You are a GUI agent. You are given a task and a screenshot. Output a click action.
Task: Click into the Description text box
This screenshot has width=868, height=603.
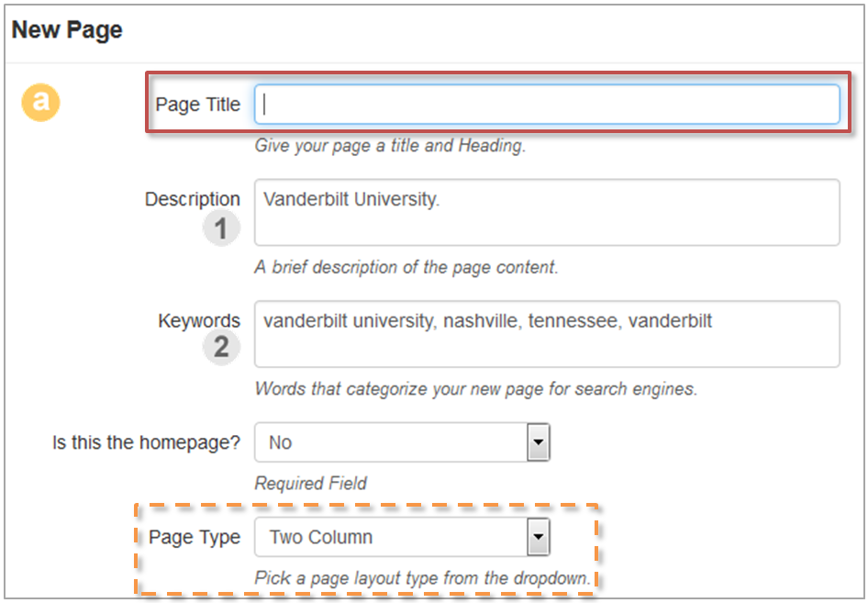[x=547, y=213]
